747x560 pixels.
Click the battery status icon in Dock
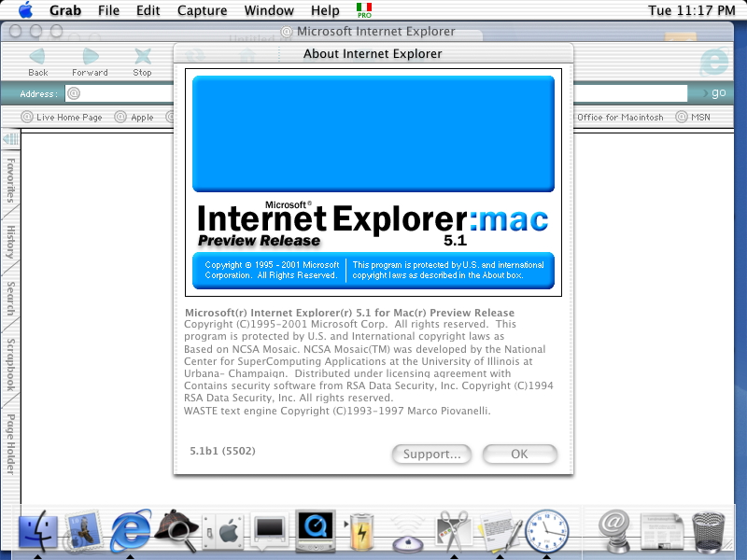click(361, 532)
